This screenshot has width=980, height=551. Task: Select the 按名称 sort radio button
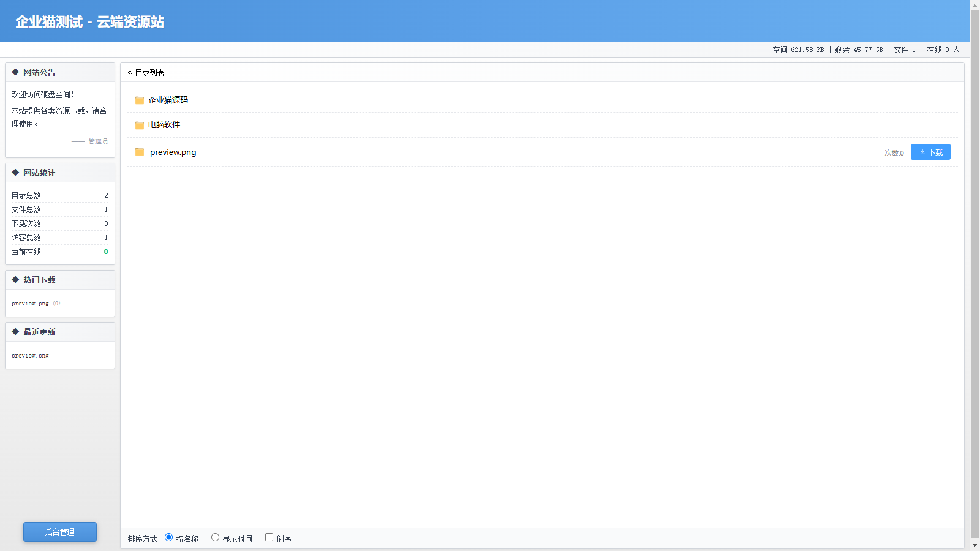click(x=169, y=538)
